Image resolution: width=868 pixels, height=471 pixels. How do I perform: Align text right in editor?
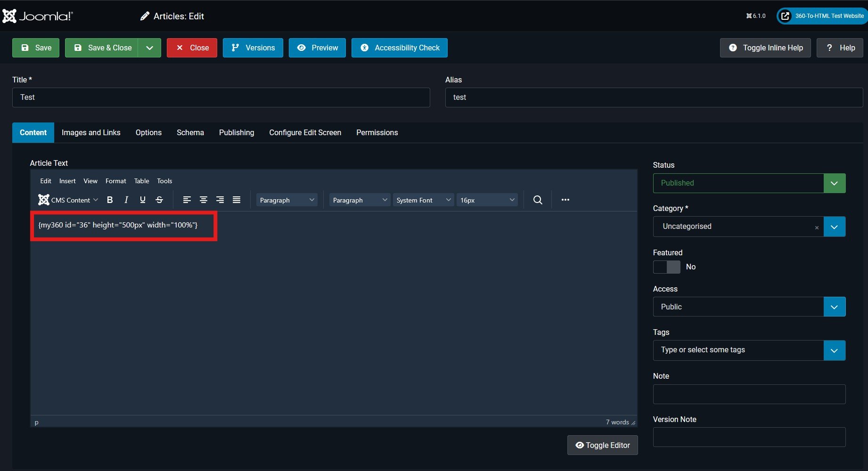click(220, 200)
